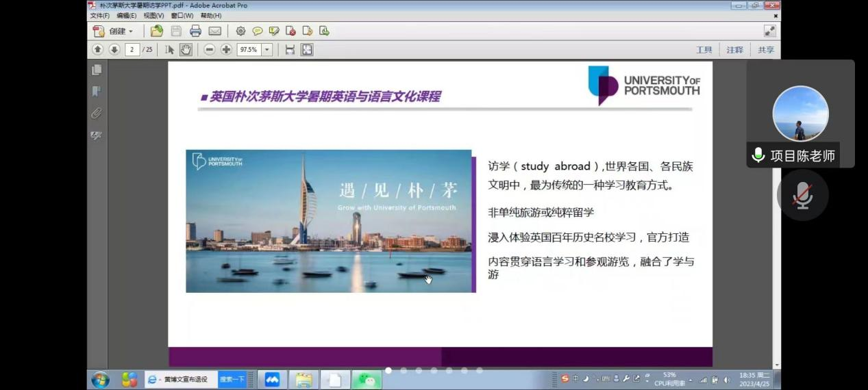Add a sticky note comment
Image resolution: width=868 pixels, height=390 pixels.
(x=258, y=31)
